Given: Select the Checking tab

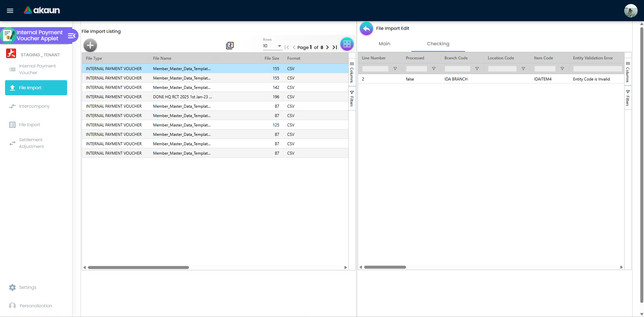Looking at the screenshot, I should pos(438,44).
